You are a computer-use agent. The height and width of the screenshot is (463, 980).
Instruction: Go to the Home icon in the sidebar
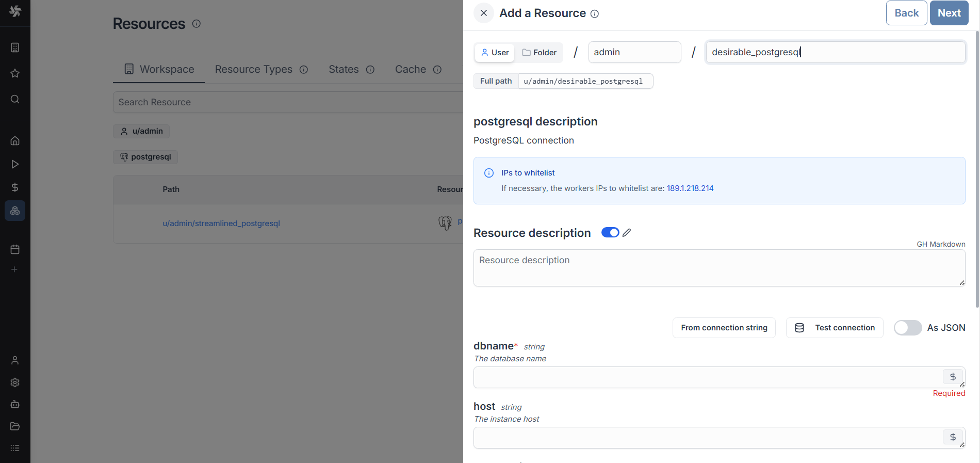click(15, 140)
